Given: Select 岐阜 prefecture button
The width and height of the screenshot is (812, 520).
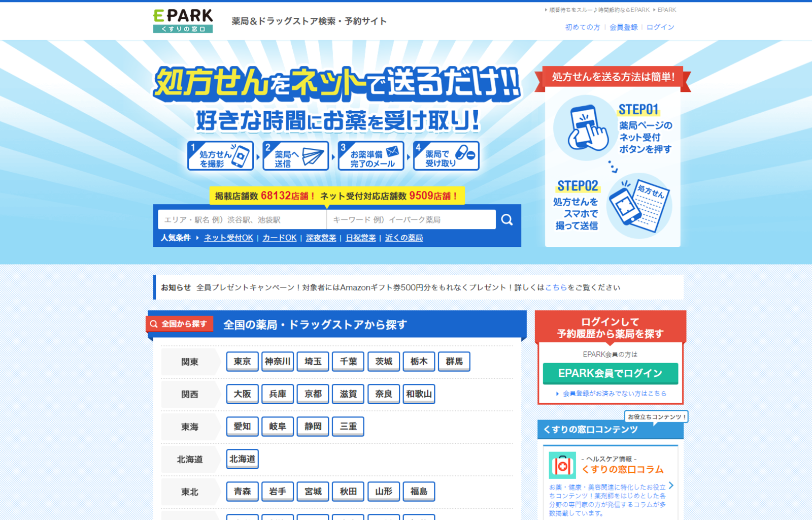Looking at the screenshot, I should tap(278, 427).
